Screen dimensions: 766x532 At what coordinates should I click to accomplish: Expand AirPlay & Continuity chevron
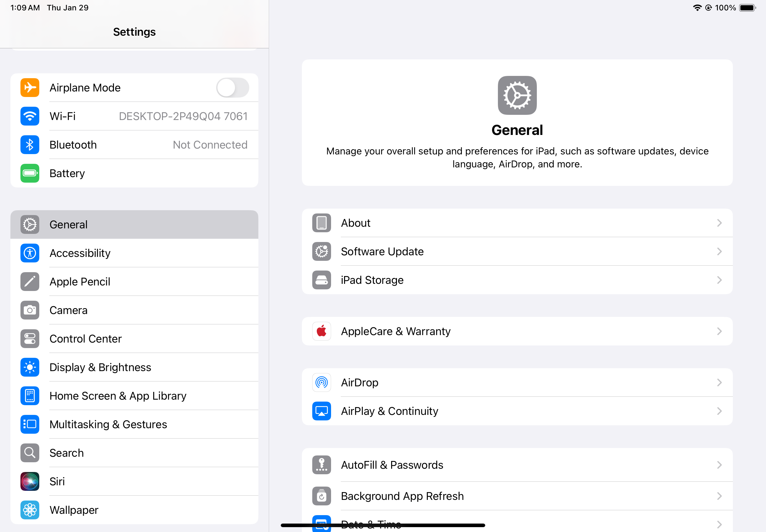(719, 411)
